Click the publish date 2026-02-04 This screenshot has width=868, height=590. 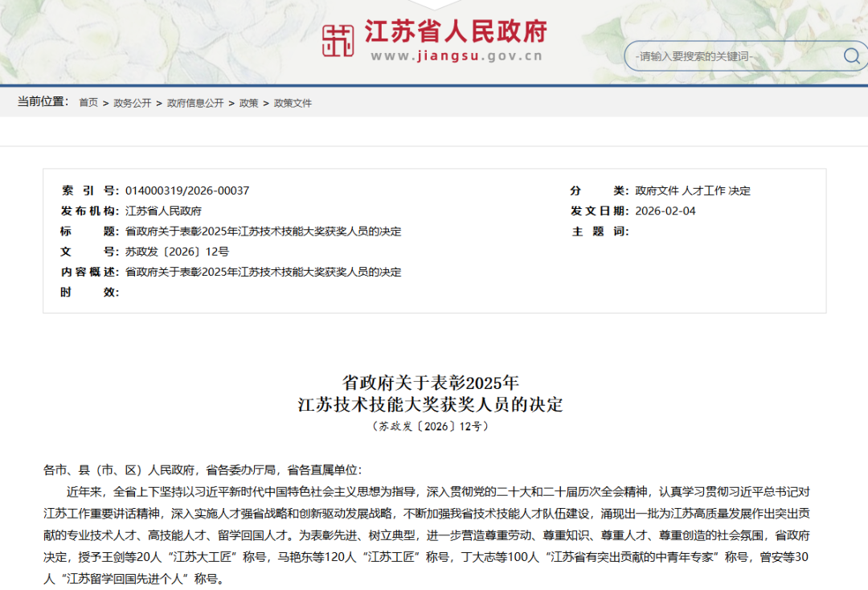(x=665, y=211)
